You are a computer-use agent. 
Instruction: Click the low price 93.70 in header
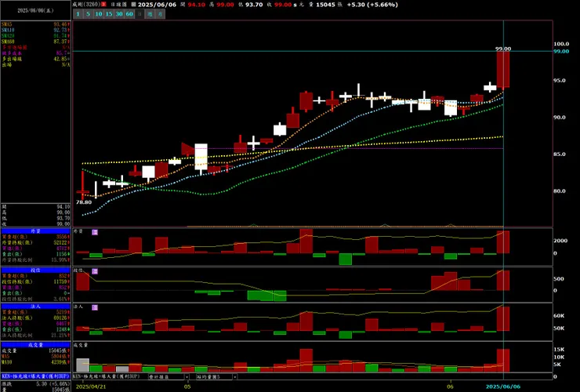point(254,5)
